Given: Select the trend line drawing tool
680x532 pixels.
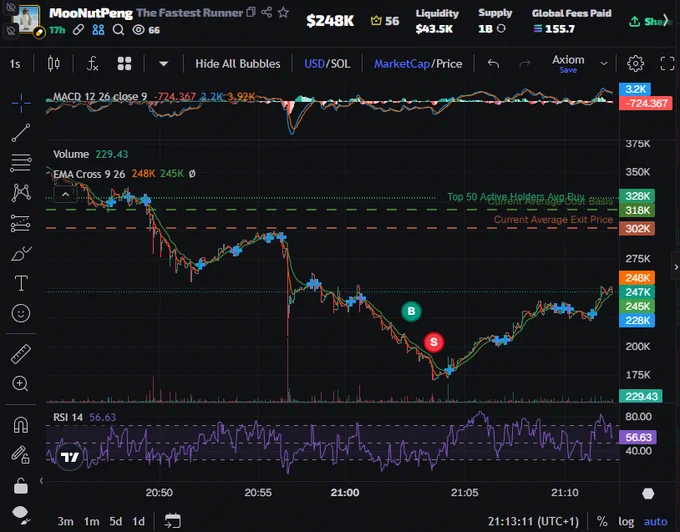Looking at the screenshot, I should (21, 133).
